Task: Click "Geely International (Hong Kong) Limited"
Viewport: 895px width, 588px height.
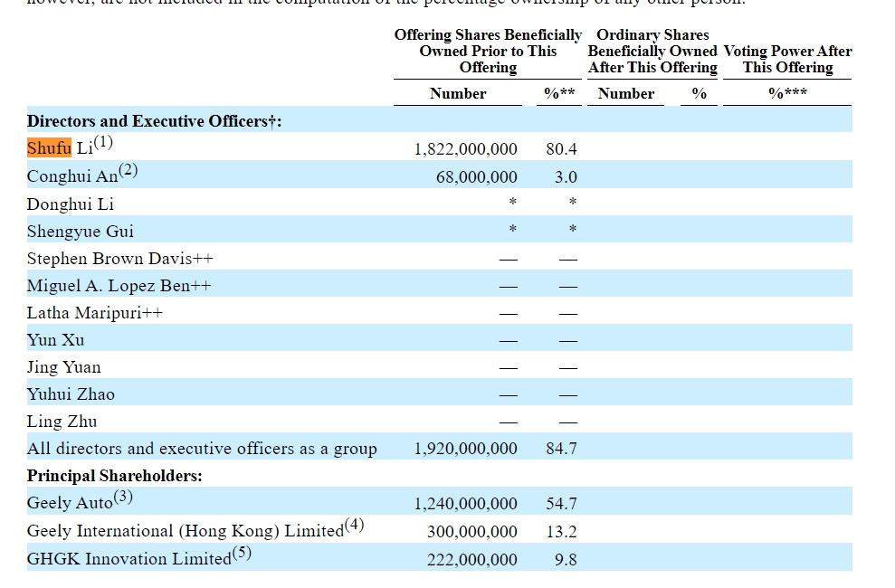Action: tap(186, 531)
